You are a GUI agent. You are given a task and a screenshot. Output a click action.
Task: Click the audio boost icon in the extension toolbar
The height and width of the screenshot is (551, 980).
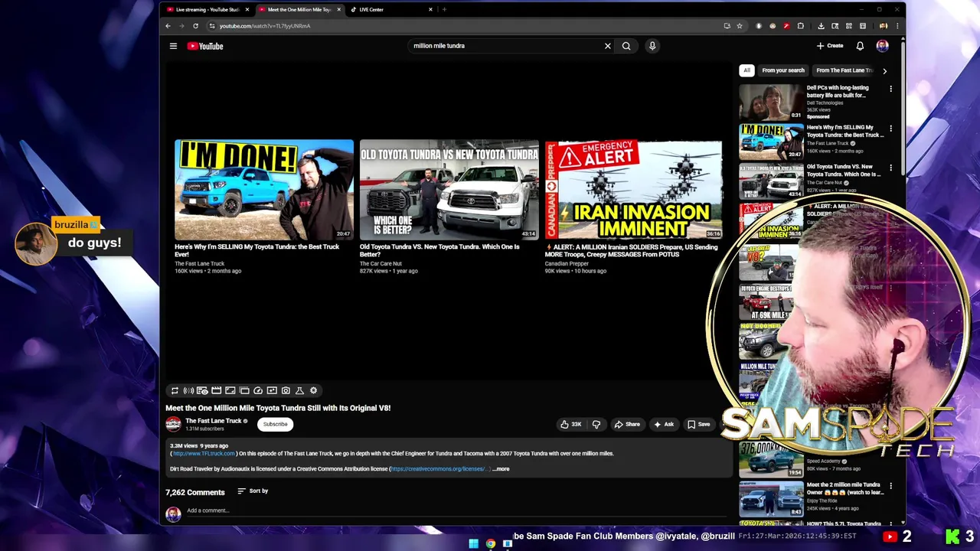[188, 390]
